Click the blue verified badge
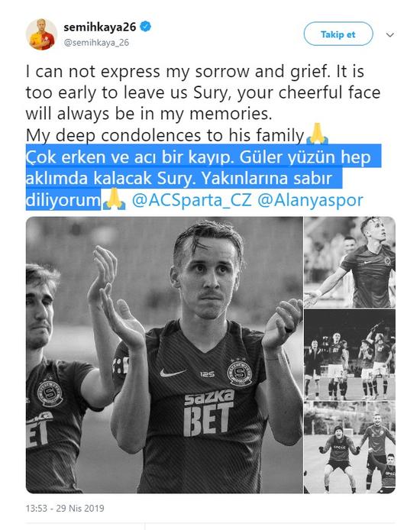The width and height of the screenshot is (420, 530). [145, 27]
